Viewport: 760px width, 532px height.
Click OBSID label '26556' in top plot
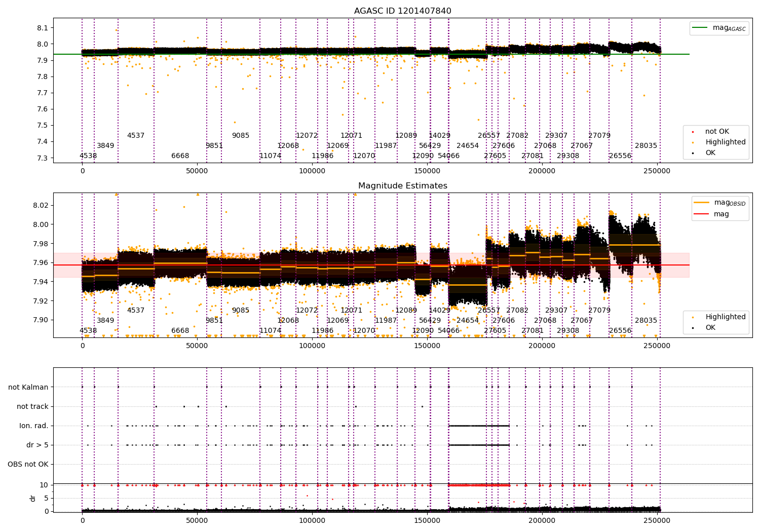[x=620, y=156]
